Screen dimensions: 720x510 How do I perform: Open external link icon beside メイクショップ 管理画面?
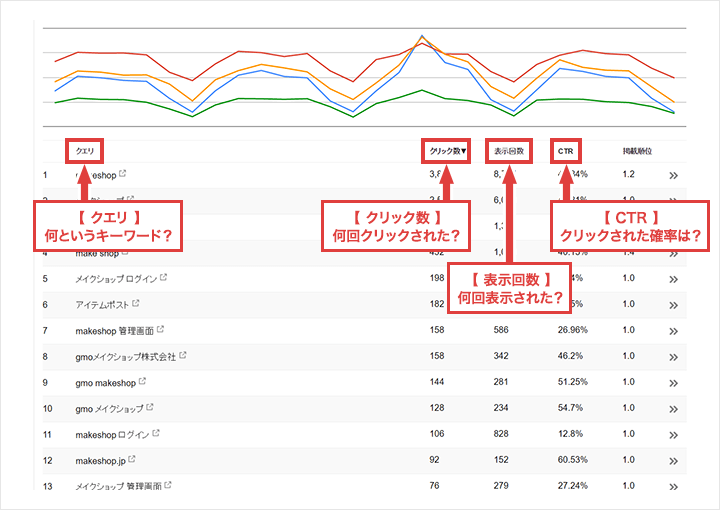(x=168, y=485)
